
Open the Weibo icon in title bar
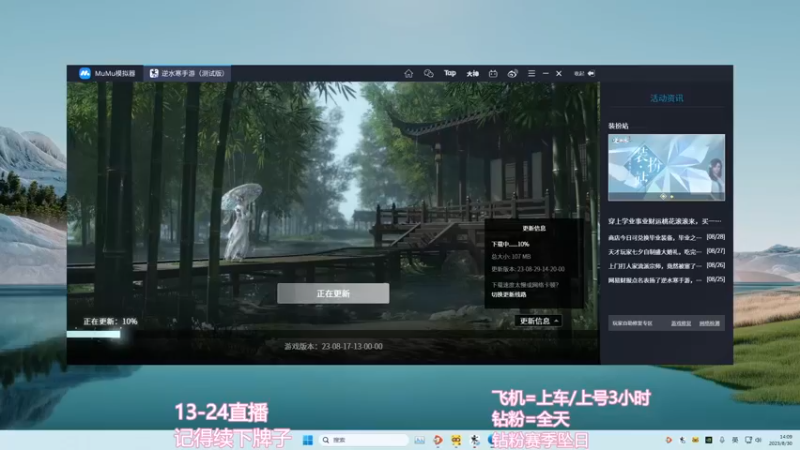click(512, 73)
